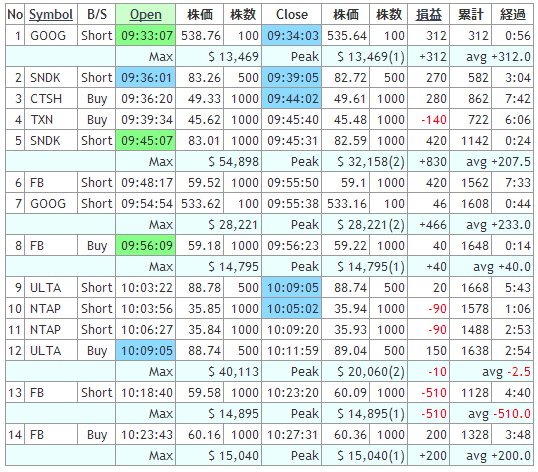Screen dimensions: 538x472
Task: Click green open time 09:56:09 for FB
Action: click(x=146, y=245)
